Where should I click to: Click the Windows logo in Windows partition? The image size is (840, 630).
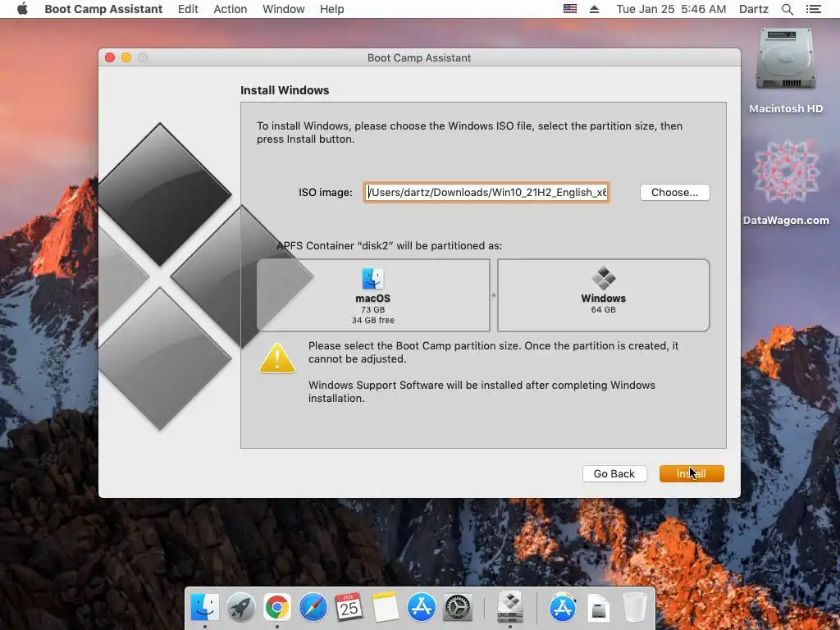point(603,278)
